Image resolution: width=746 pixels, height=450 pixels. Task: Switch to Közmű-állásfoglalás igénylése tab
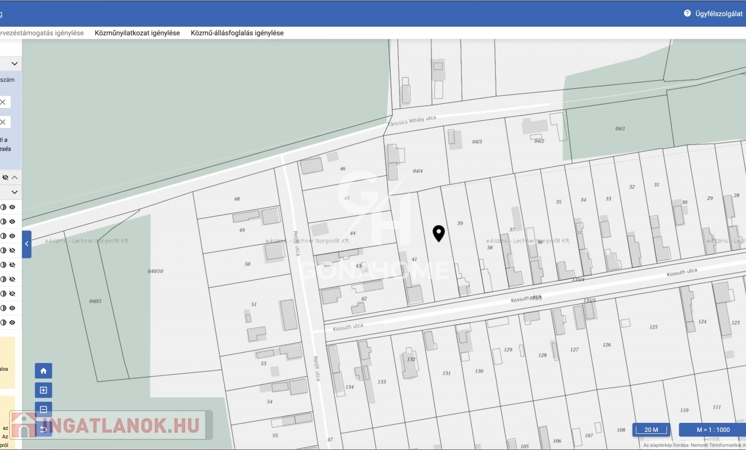click(237, 33)
